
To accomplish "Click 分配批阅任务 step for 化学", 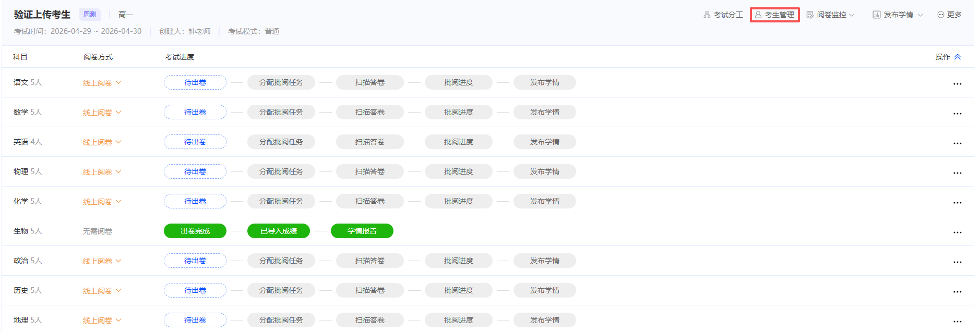I will coord(281,201).
